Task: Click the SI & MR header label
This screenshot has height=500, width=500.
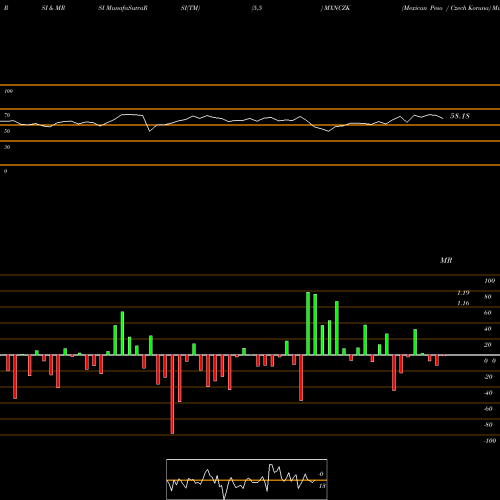Action: [x=53, y=8]
